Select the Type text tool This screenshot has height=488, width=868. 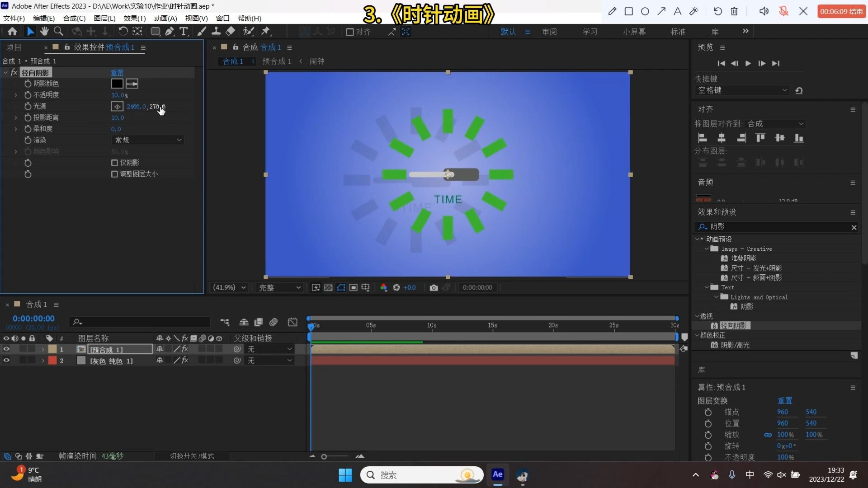184,31
